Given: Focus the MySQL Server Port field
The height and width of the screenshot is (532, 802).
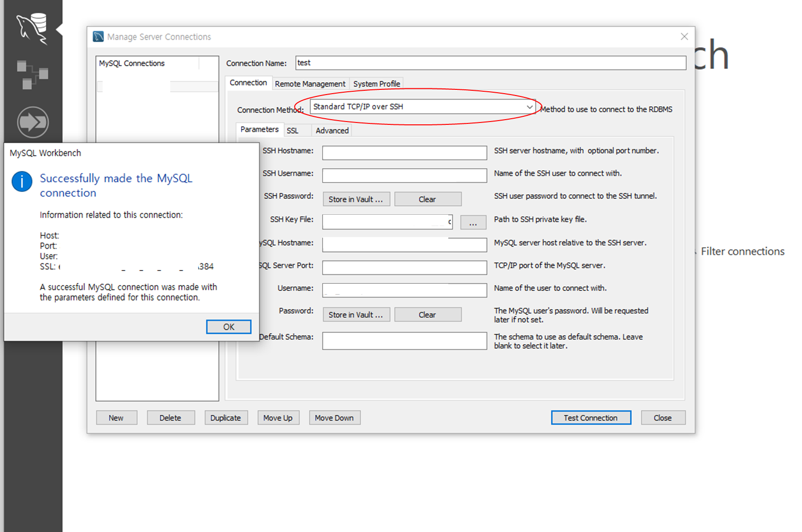Looking at the screenshot, I should click(x=404, y=267).
